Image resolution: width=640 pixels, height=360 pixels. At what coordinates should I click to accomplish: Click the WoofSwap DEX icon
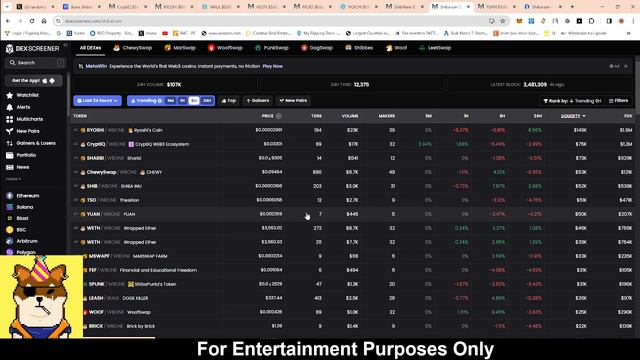(x=211, y=48)
